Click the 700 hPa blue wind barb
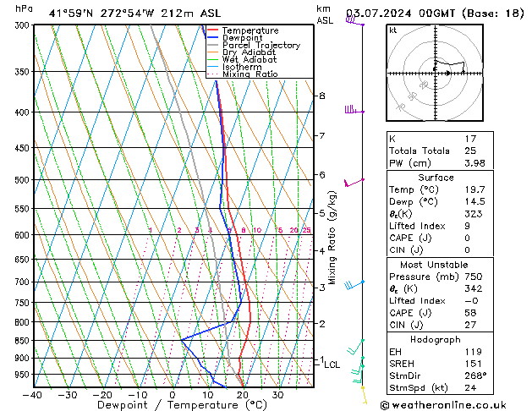Viewport: 532px width, 411px height. [x=354, y=285]
